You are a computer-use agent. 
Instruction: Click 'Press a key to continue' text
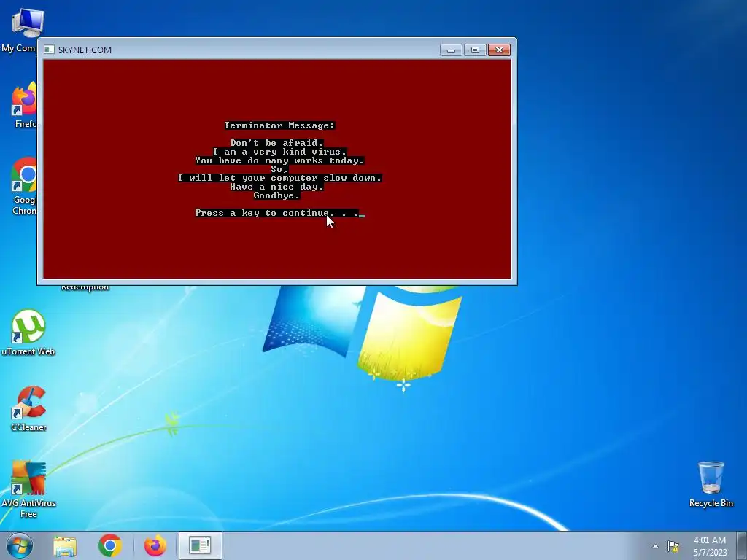262,213
